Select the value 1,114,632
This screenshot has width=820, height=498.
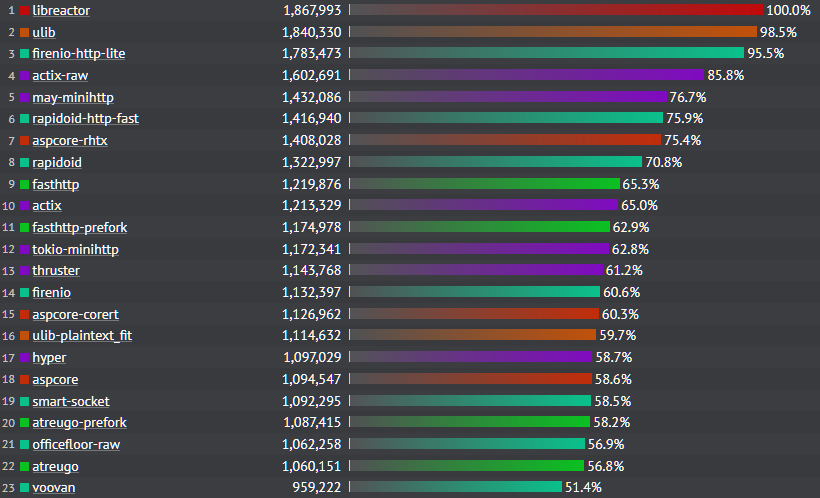(312, 336)
